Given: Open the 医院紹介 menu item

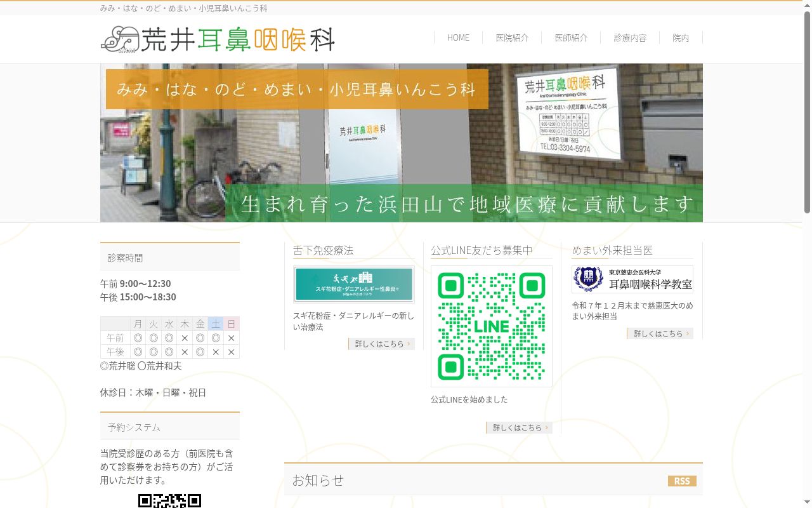Looking at the screenshot, I should (x=512, y=37).
